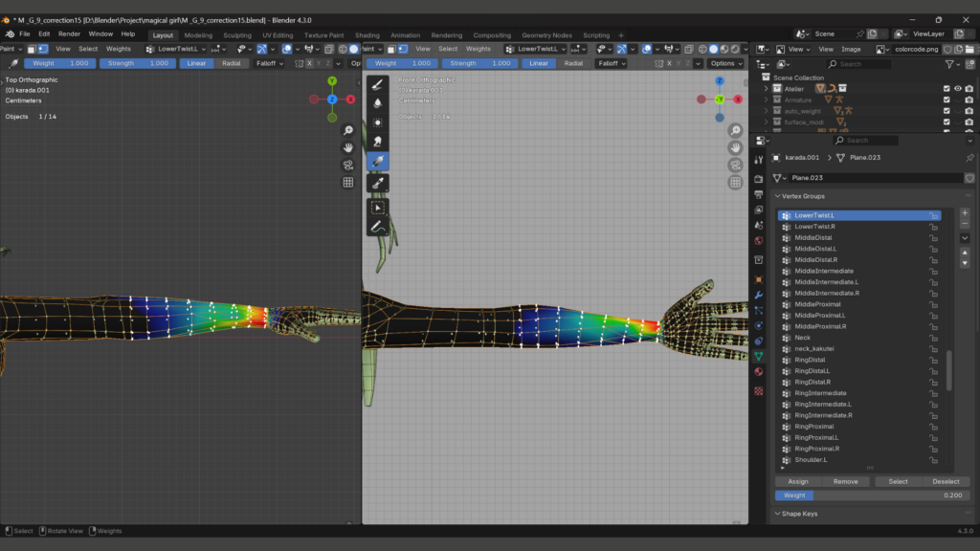Toggle camera perspective view in right viewport
Image resolution: width=980 pixels, height=551 pixels.
pyautogui.click(x=735, y=165)
